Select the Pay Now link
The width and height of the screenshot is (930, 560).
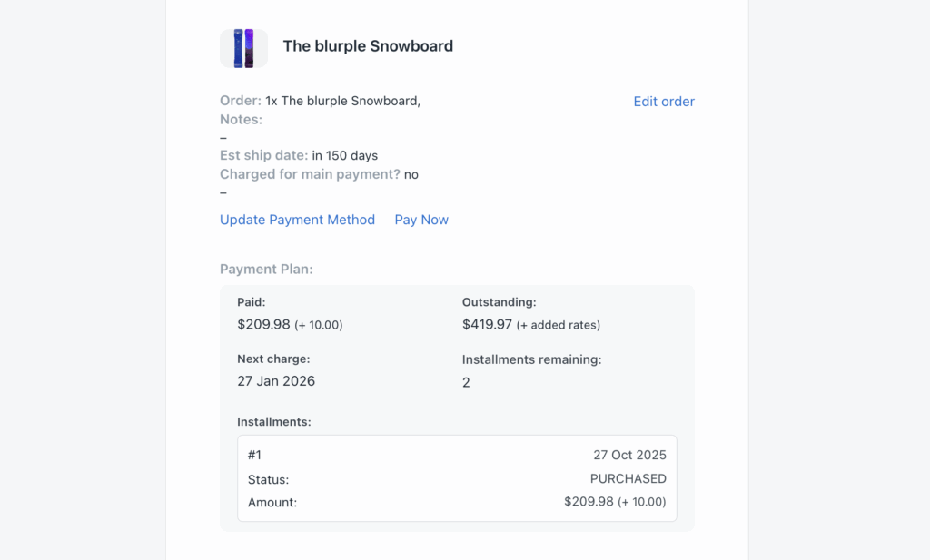420,220
